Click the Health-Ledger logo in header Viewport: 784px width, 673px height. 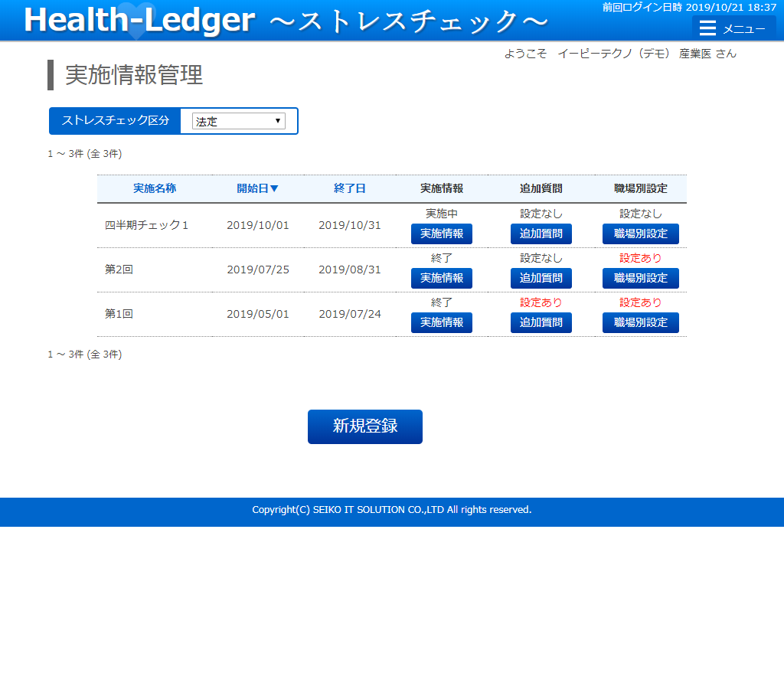139,21
